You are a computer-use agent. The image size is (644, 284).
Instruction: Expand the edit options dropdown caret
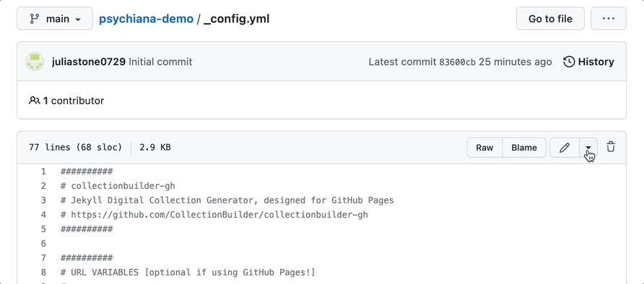[x=588, y=148]
